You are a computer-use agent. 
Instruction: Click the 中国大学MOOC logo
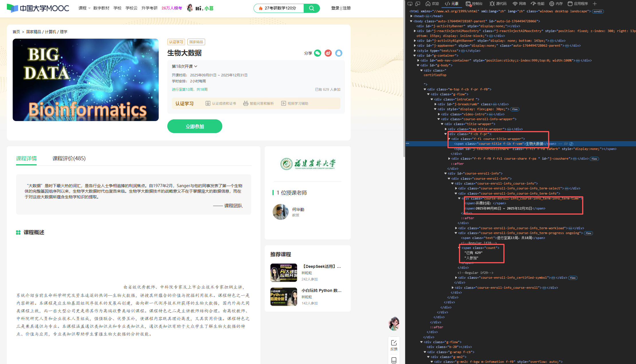point(38,8)
